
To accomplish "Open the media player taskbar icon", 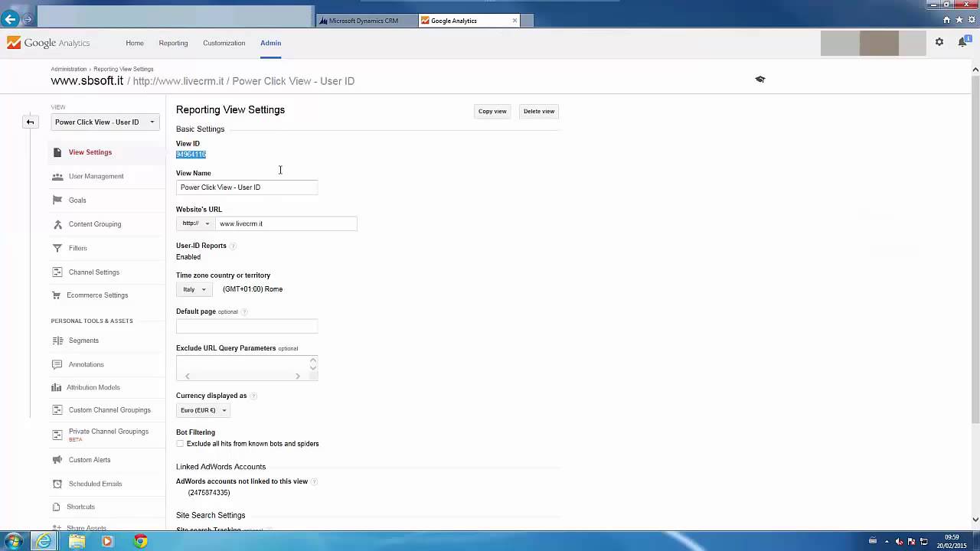I will 107,541.
